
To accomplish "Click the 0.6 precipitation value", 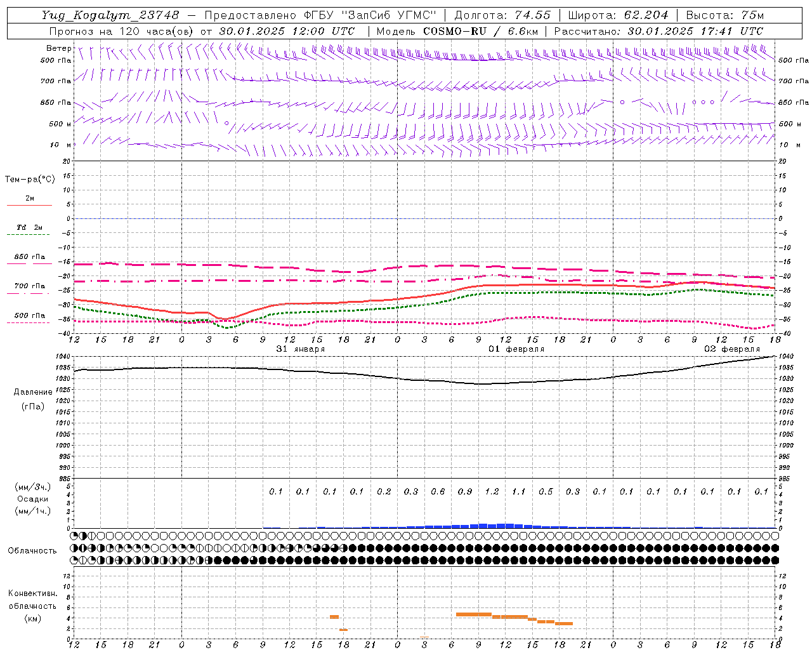I will click(x=438, y=492).
